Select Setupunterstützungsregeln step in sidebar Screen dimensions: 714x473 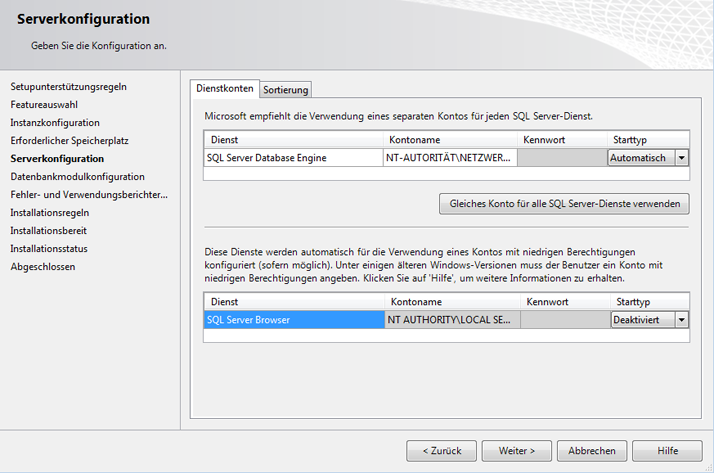click(x=68, y=86)
